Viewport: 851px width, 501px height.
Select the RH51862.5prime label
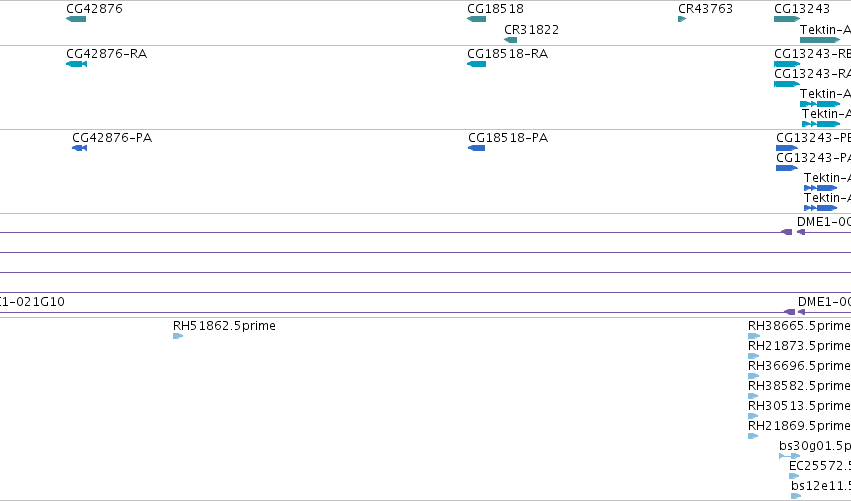click(x=224, y=326)
